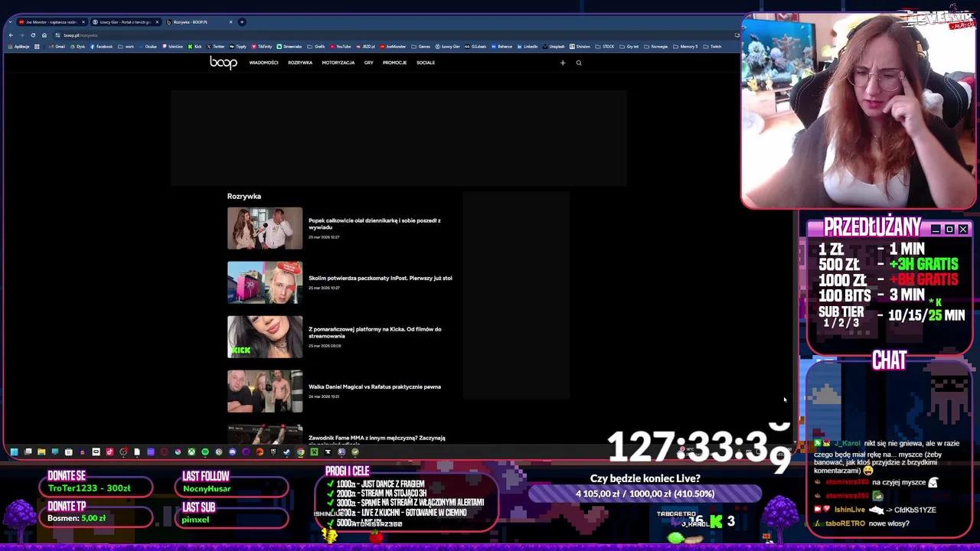Image resolution: width=980 pixels, height=551 pixels.
Task: Open GG.deals bookmark
Action: 475,47
